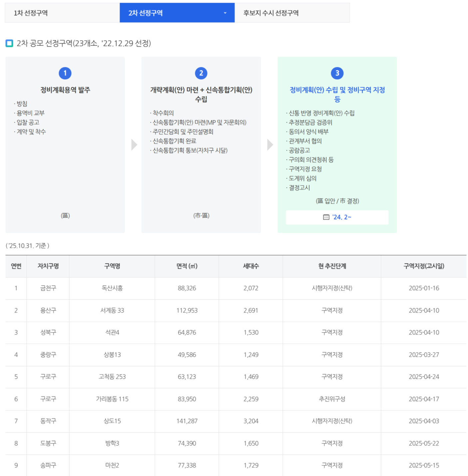Click the 상도15 district entry
Image resolution: width=468 pixels, height=476 pixels.
tap(112, 421)
